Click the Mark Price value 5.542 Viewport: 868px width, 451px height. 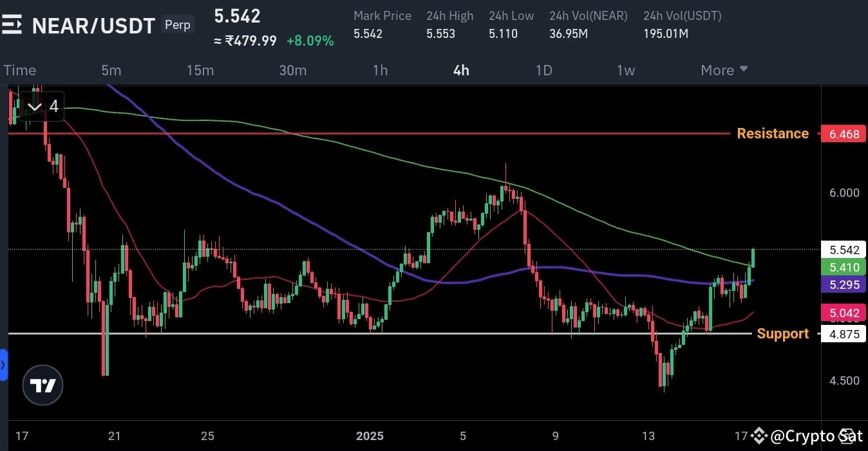(x=368, y=33)
